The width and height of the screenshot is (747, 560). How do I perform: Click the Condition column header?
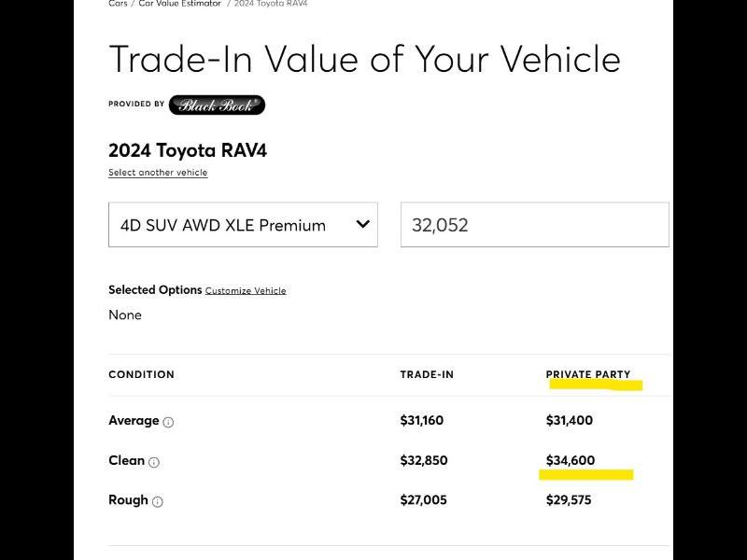pyautogui.click(x=141, y=374)
